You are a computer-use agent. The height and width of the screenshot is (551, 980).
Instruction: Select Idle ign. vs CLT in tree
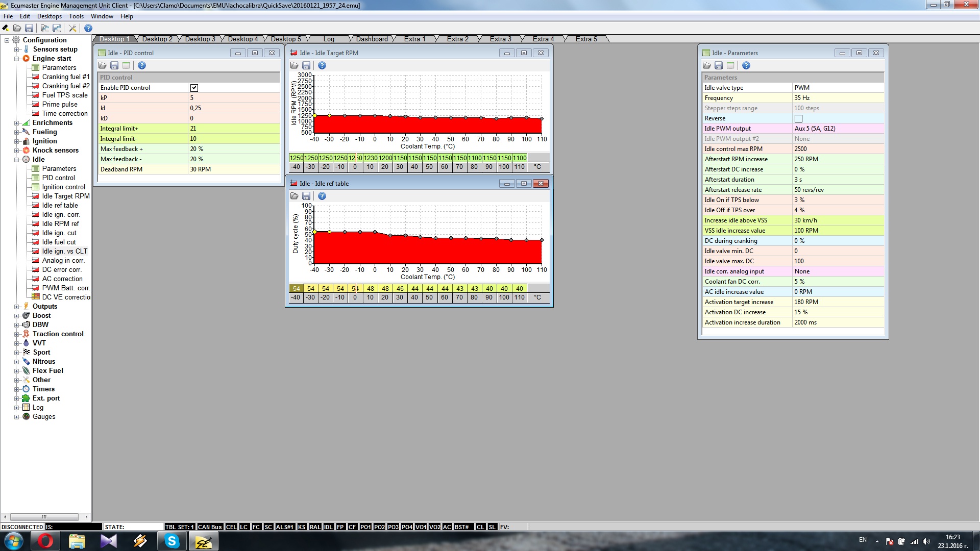click(x=64, y=251)
